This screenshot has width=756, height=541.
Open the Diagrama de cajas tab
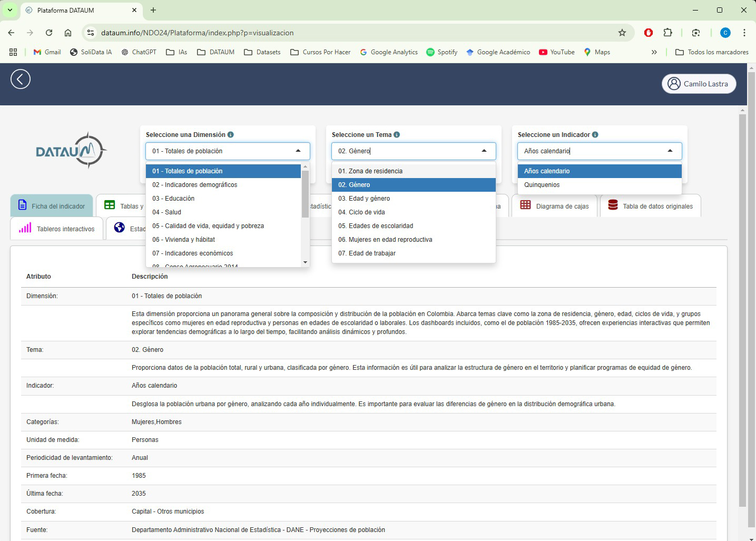(555, 206)
